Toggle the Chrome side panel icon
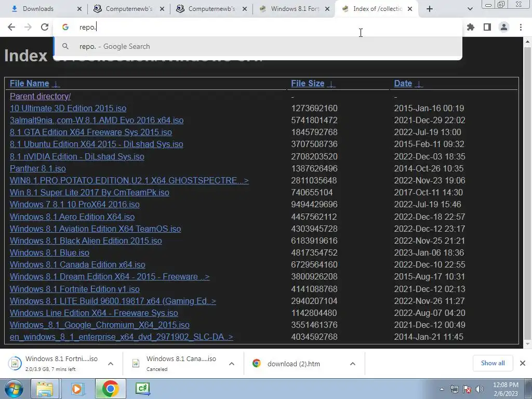 pyautogui.click(x=487, y=27)
